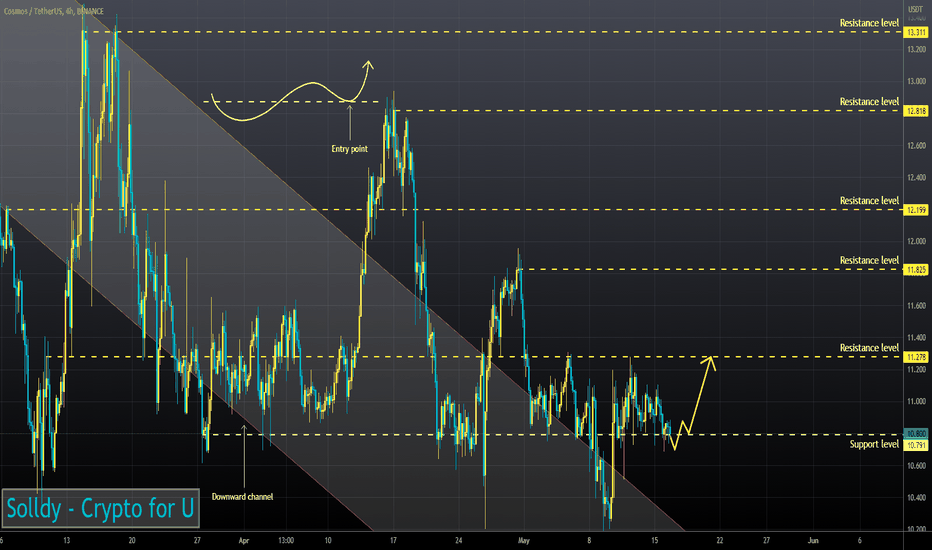Click the 11.200 tick on the price axis
The image size is (932, 550).
[916, 370]
